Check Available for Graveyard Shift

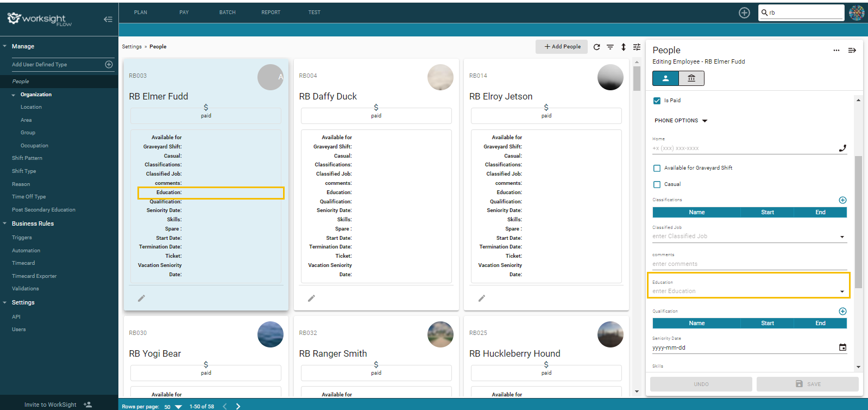[x=657, y=168]
